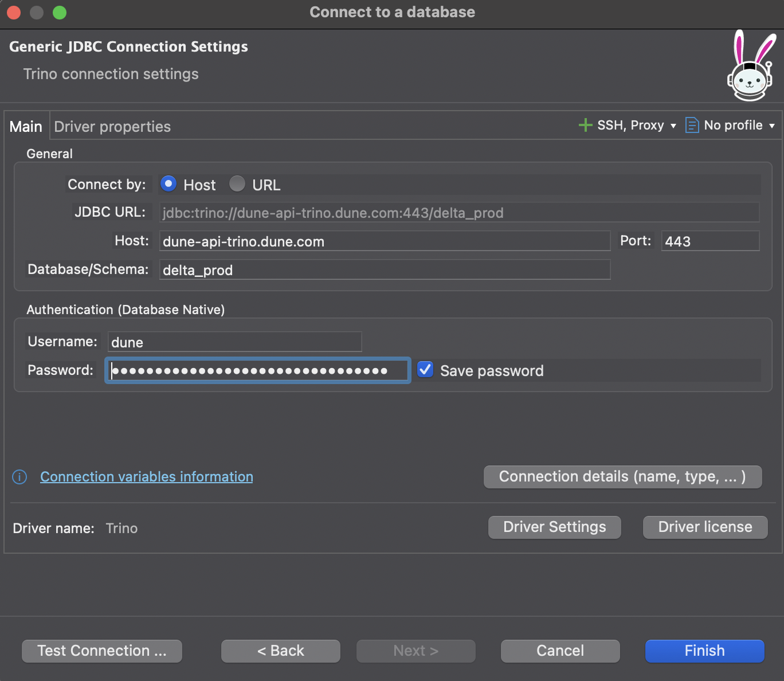Click the green zoom window button

tap(60, 12)
